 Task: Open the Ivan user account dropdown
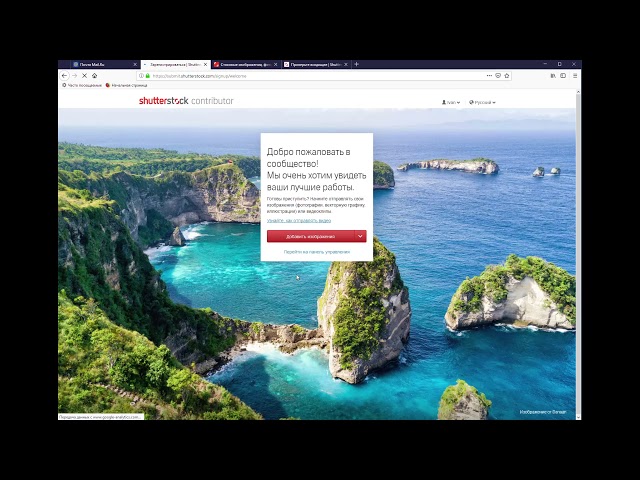tap(451, 102)
